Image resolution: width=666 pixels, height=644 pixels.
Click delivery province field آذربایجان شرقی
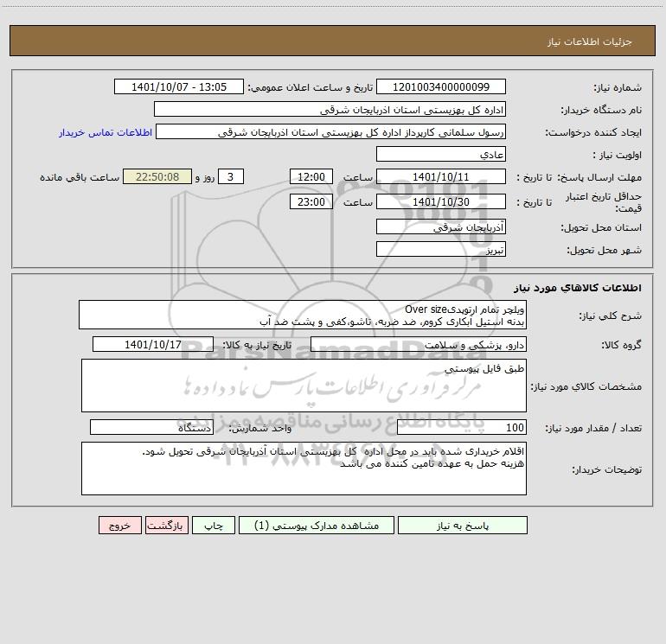(441, 226)
